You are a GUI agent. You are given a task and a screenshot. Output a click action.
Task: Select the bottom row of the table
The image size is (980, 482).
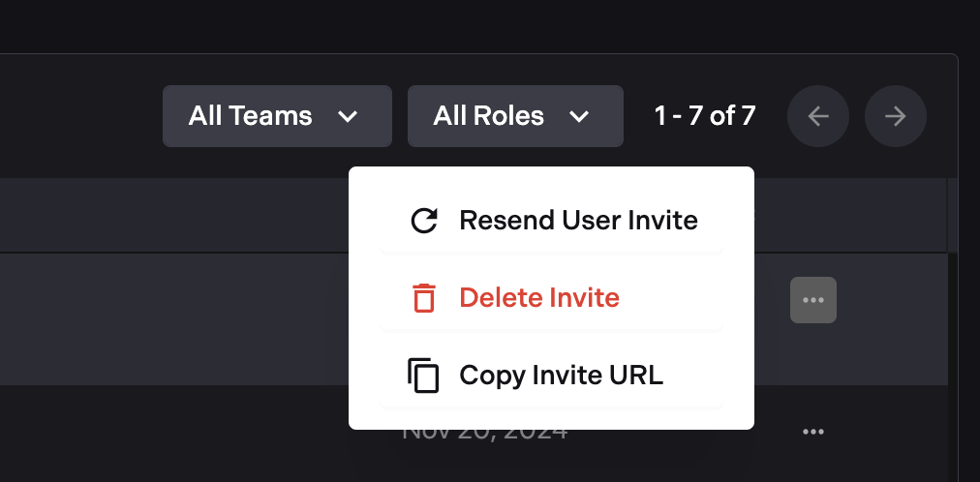click(x=174, y=434)
